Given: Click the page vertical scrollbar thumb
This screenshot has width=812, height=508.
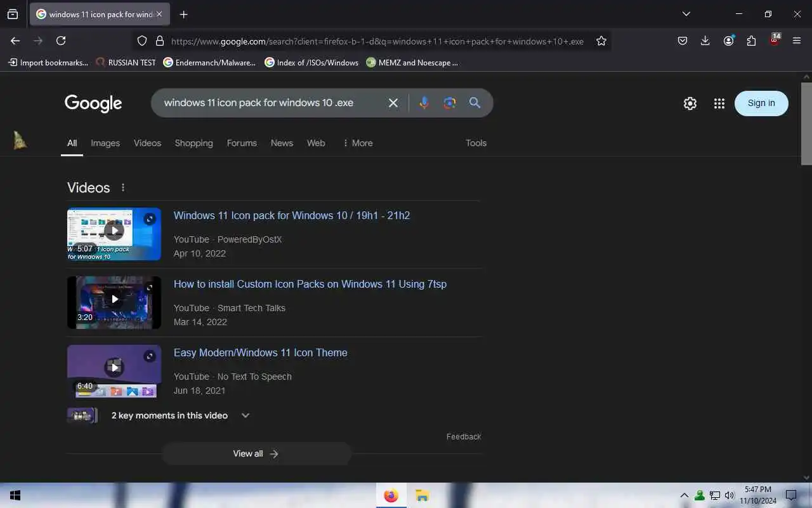Looking at the screenshot, I should 806,124.
